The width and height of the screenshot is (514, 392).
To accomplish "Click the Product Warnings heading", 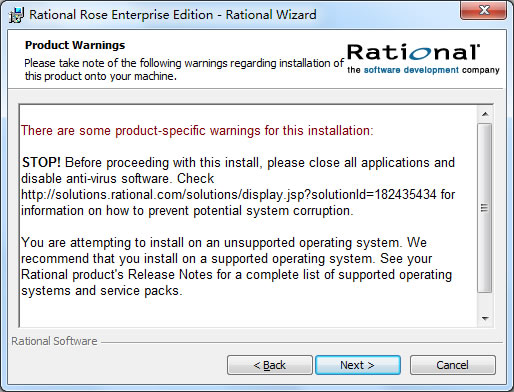I will tap(75, 45).
